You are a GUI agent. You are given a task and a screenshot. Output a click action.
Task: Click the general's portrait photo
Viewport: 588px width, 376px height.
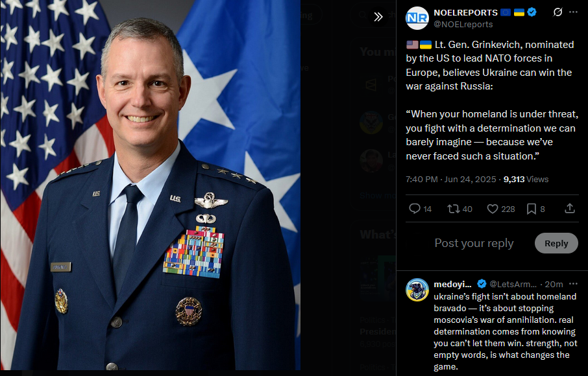[x=150, y=185]
